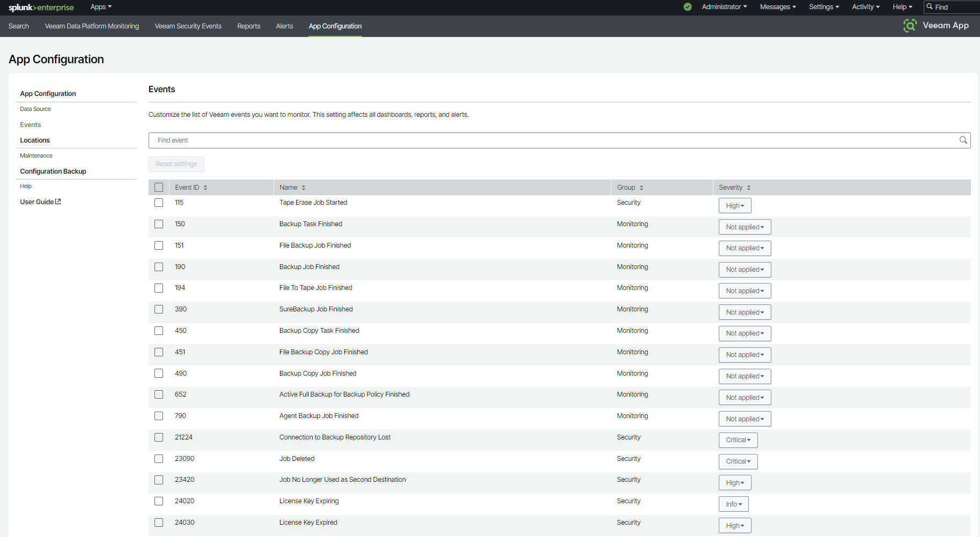The width and height of the screenshot is (980, 537).
Task: Sort by Group column arrows
Action: coord(642,188)
